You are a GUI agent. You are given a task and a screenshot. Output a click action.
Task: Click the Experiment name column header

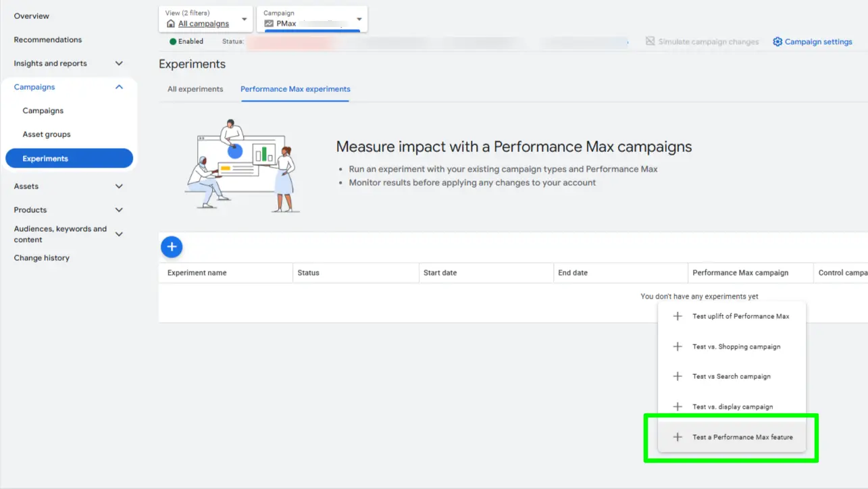pyautogui.click(x=197, y=273)
